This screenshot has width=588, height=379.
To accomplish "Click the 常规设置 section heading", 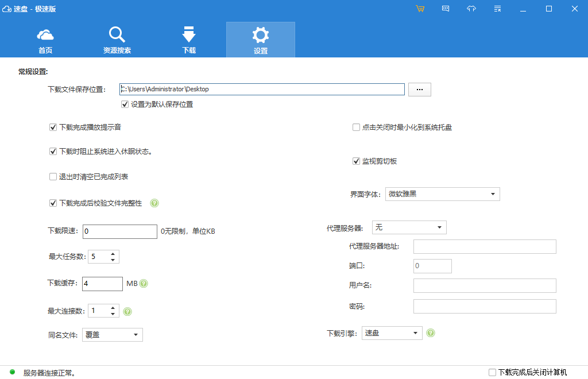I will (x=33, y=72).
